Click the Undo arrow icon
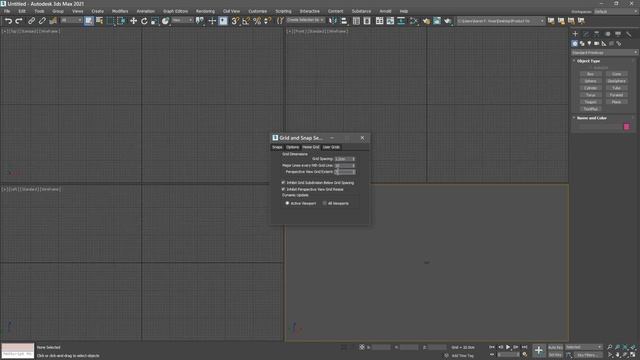The height and width of the screenshot is (360, 640). tap(8, 21)
